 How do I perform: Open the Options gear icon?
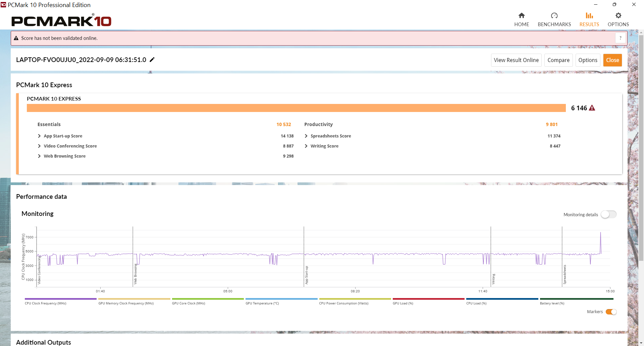pyautogui.click(x=618, y=15)
